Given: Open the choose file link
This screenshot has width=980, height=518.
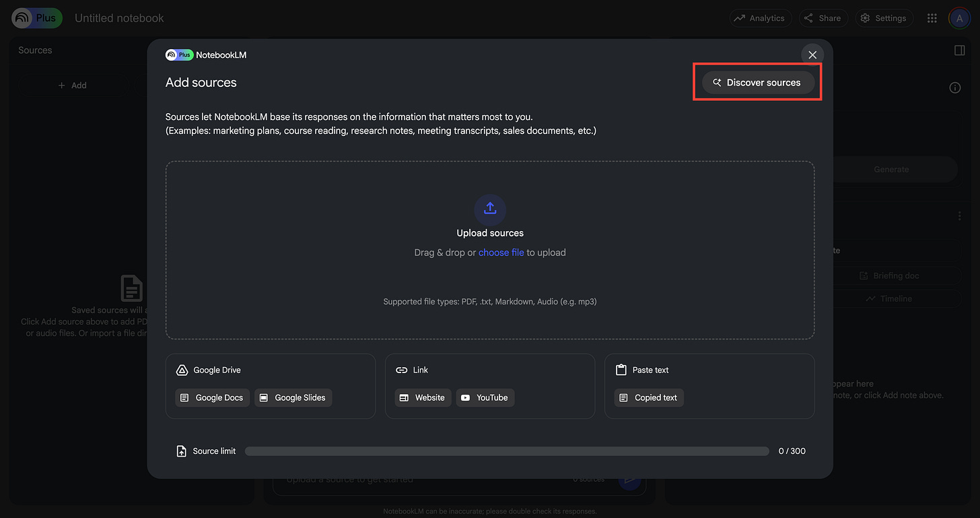Looking at the screenshot, I should 501,253.
